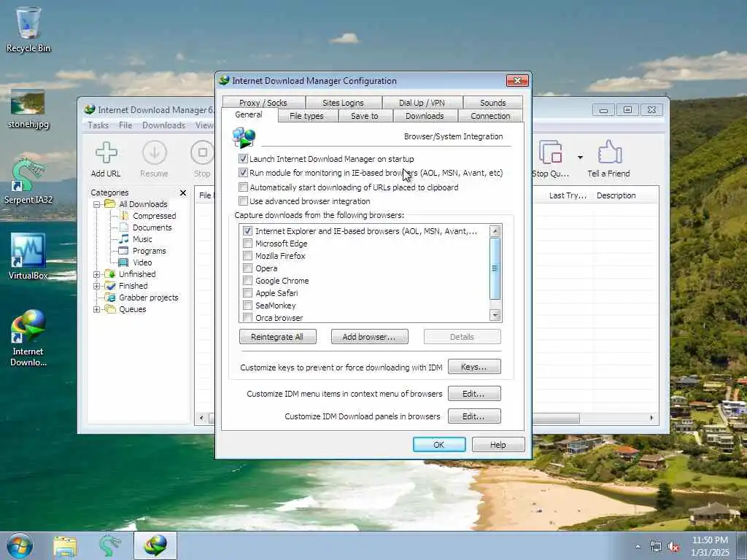Viewport: 747px width, 560px height.
Task: Toggle Run module for monitoring in IE-based browsers
Action: click(243, 172)
